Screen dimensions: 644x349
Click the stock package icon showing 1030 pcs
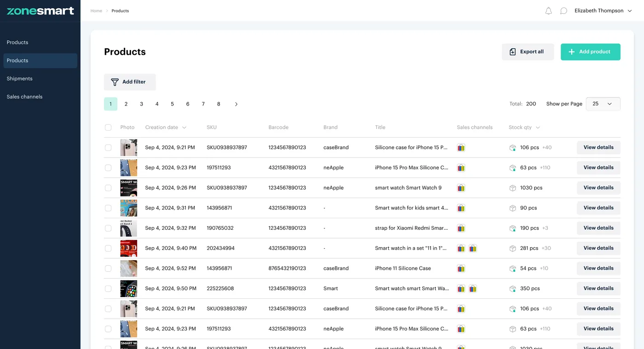pyautogui.click(x=512, y=187)
